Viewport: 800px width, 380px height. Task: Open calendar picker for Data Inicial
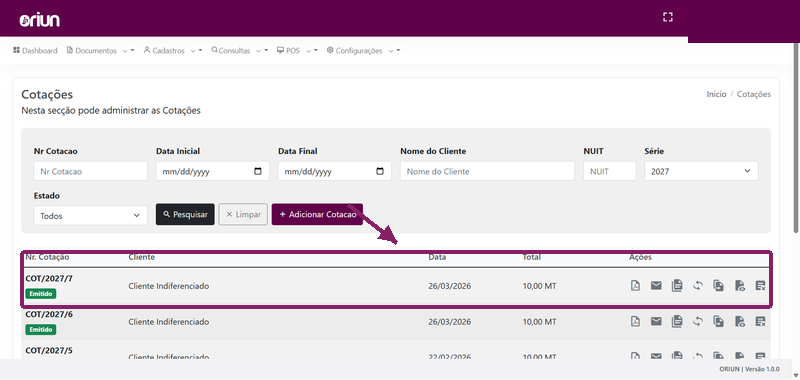coord(258,171)
